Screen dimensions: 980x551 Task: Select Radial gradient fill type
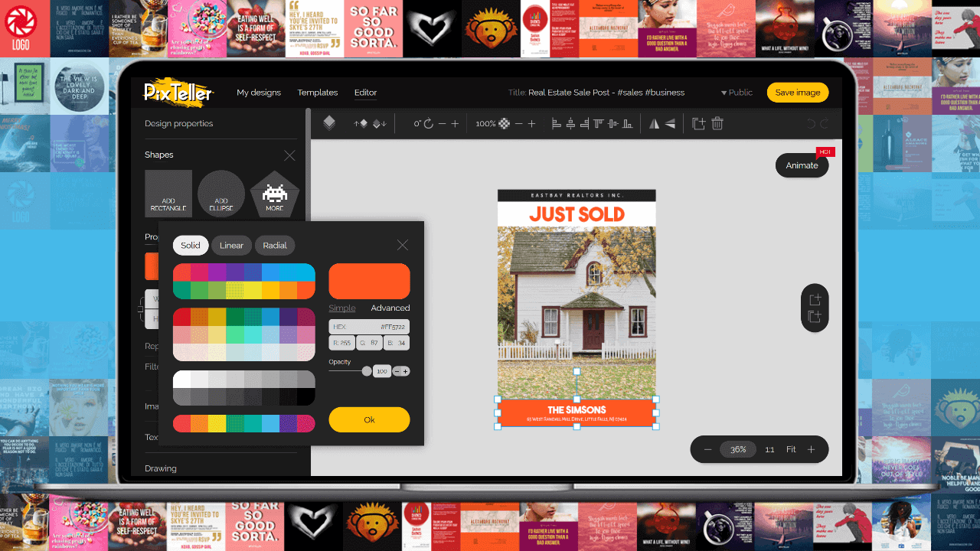(275, 246)
